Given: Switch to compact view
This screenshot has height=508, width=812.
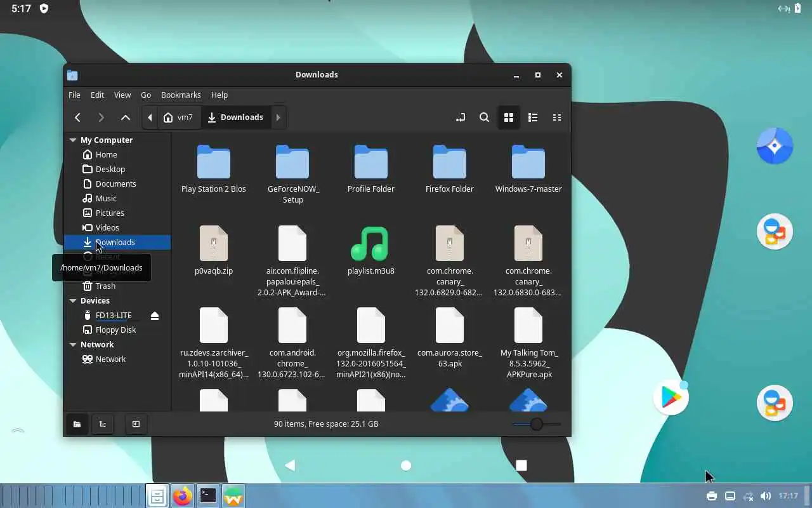Looking at the screenshot, I should click(x=557, y=117).
